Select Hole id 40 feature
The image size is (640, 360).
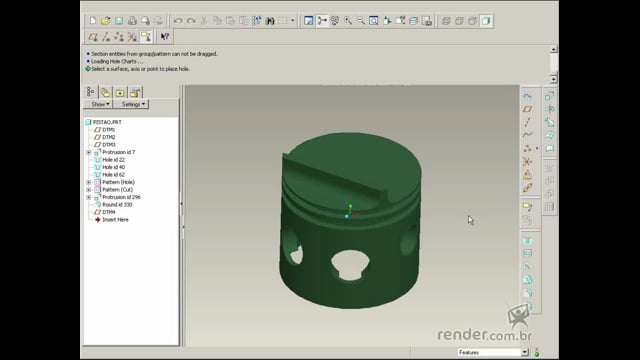pyautogui.click(x=113, y=167)
